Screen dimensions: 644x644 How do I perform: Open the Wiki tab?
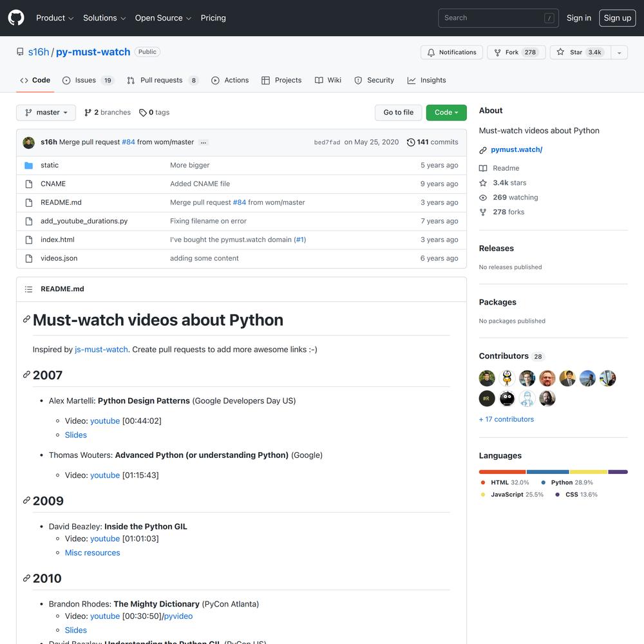pyautogui.click(x=328, y=80)
